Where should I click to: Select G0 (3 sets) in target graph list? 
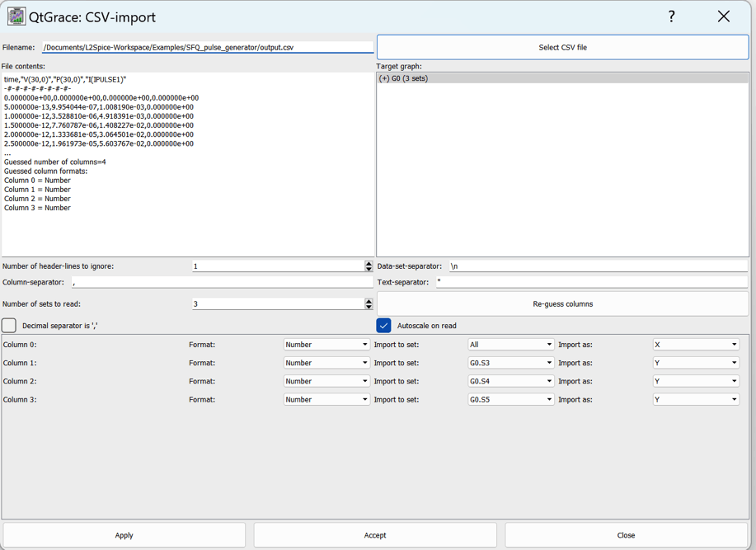pos(404,79)
